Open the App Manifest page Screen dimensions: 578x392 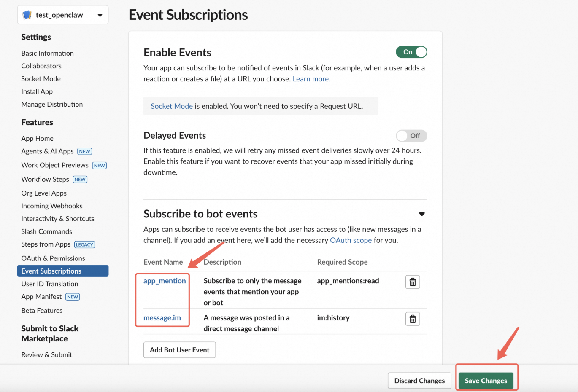click(41, 297)
